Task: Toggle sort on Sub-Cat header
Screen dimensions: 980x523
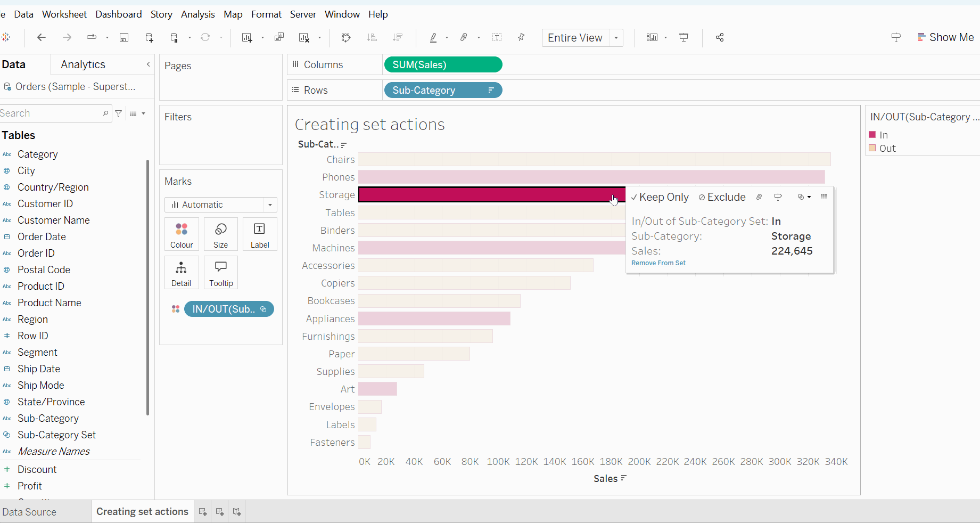Action: [344, 144]
